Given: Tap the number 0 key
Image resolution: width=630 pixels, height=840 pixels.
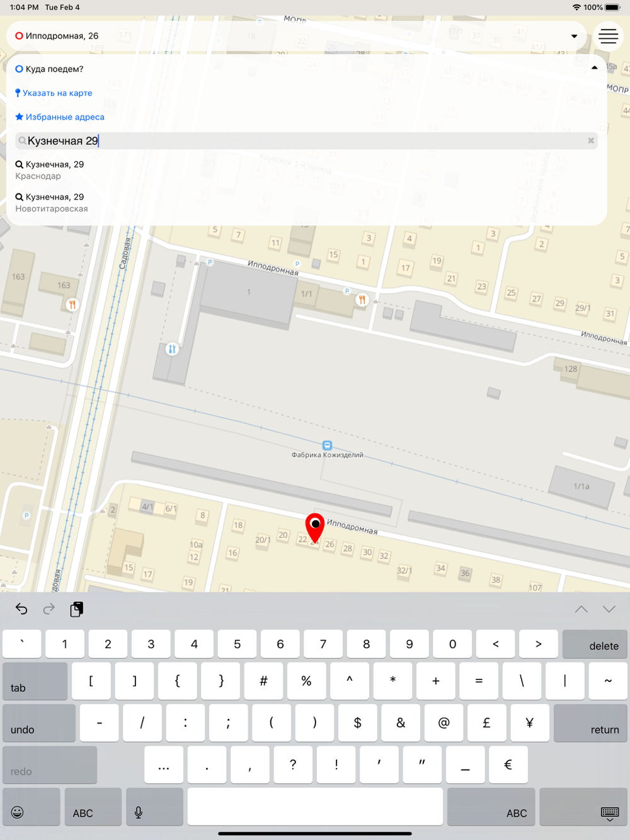Looking at the screenshot, I should point(452,644).
